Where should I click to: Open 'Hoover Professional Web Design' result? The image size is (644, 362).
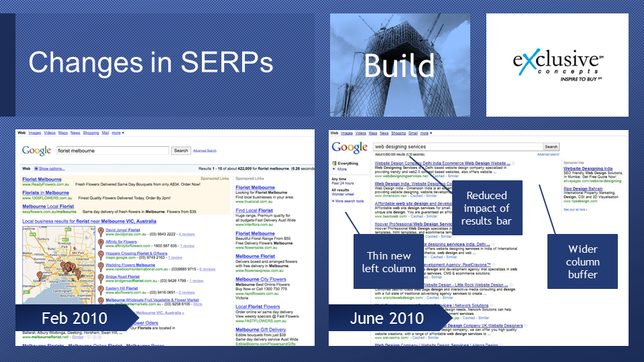point(413,224)
